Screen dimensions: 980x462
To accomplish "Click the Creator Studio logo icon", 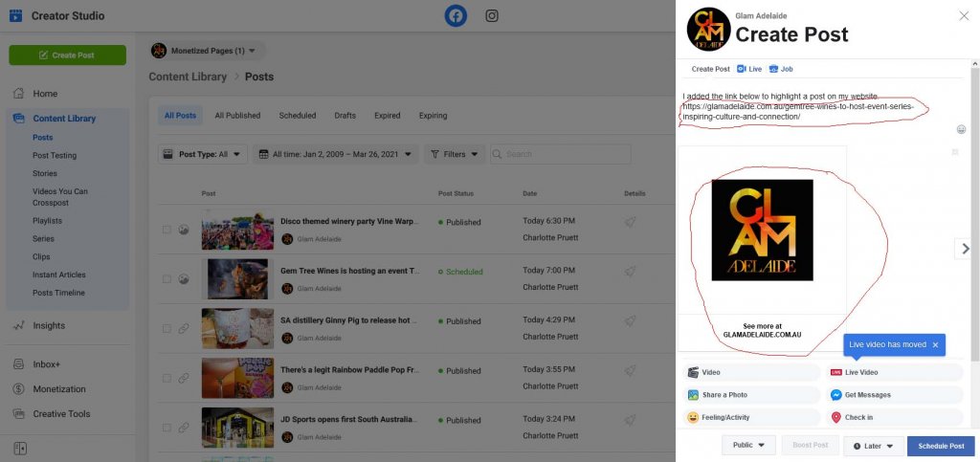I will (x=16, y=15).
